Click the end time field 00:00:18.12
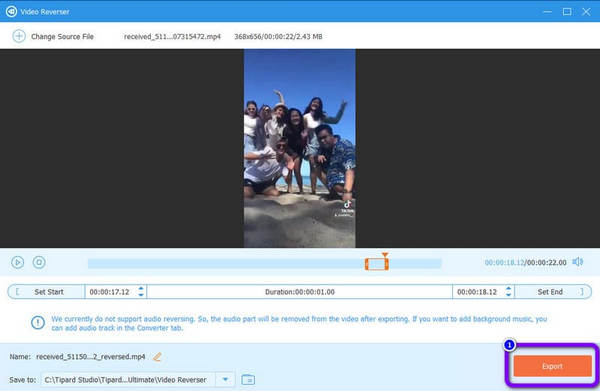Image resolution: width=600 pixels, height=391 pixels. point(477,292)
